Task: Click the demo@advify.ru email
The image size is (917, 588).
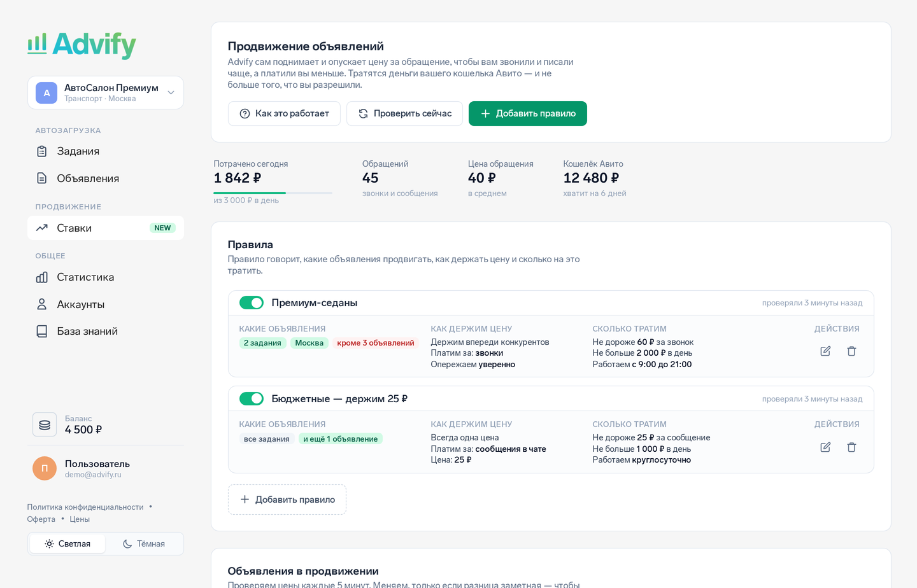Action: pos(93,475)
